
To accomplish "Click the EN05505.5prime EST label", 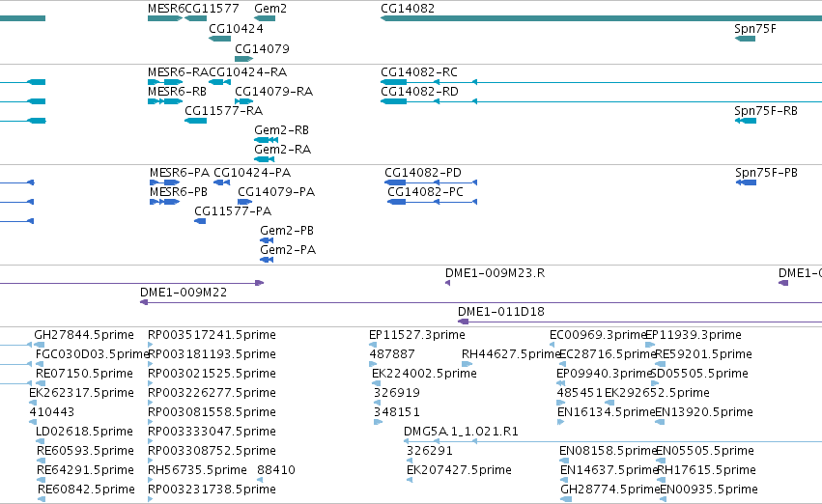I will click(705, 451).
